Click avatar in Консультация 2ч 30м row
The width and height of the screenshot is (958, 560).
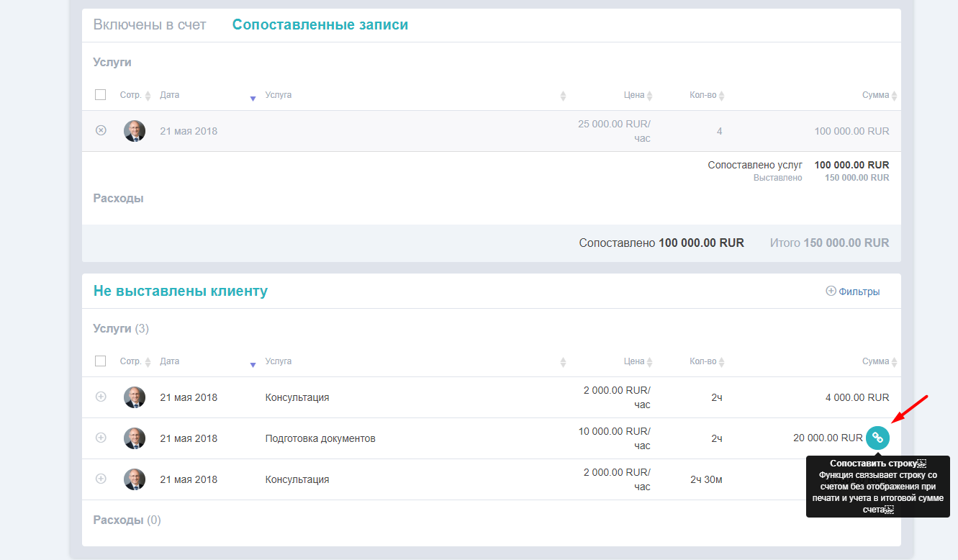[135, 479]
